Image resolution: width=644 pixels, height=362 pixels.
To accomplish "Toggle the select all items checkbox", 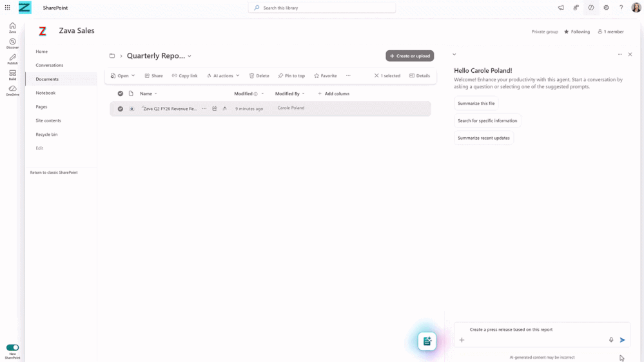I will point(121,93).
